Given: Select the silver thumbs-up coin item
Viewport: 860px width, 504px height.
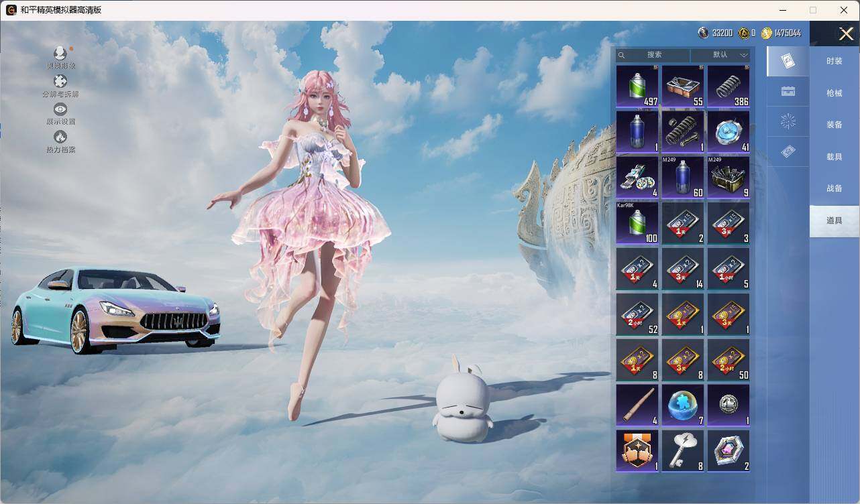Looking at the screenshot, I should point(729,405).
